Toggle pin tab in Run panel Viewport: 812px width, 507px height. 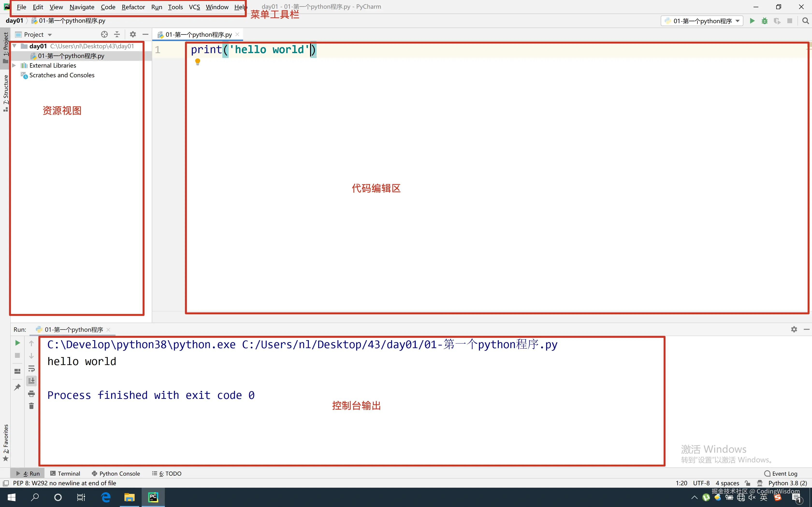pos(17,387)
